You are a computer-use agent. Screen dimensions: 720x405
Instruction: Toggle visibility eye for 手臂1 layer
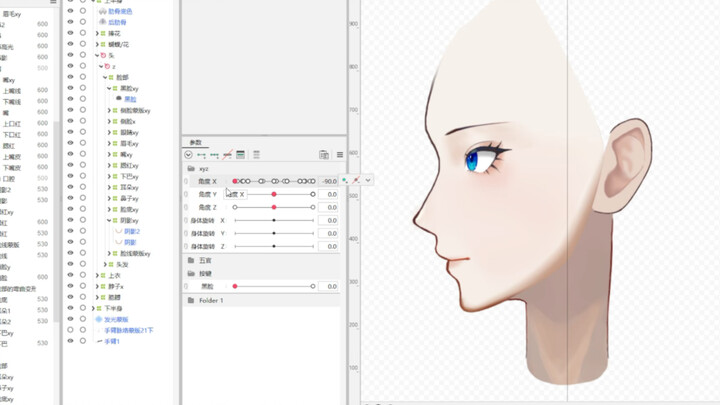tap(70, 341)
